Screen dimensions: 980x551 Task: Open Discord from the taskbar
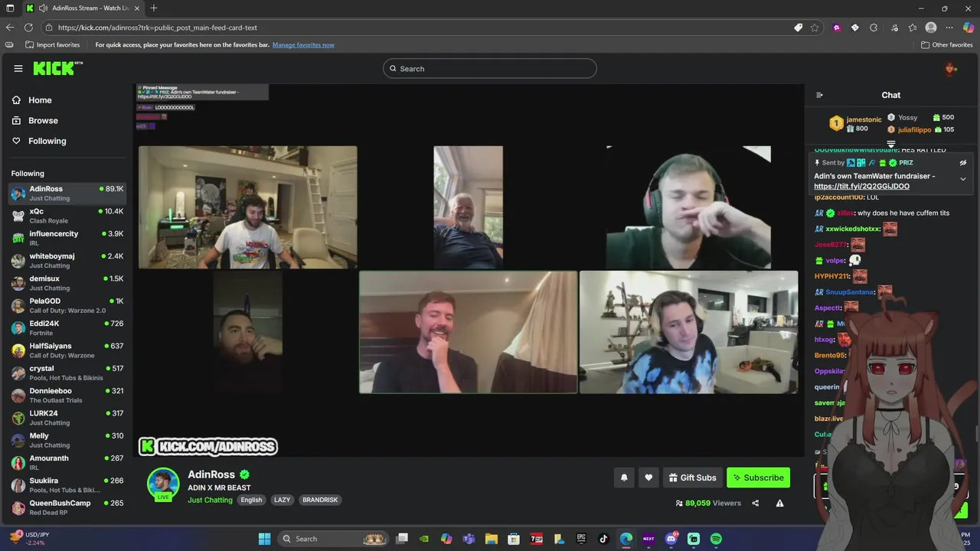point(671,539)
